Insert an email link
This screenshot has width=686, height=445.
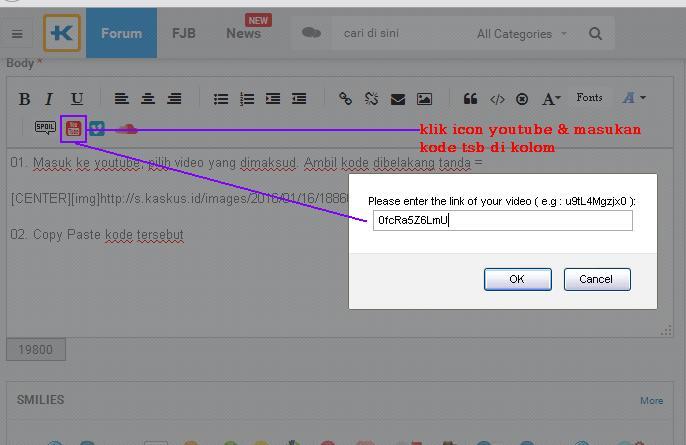(x=398, y=99)
